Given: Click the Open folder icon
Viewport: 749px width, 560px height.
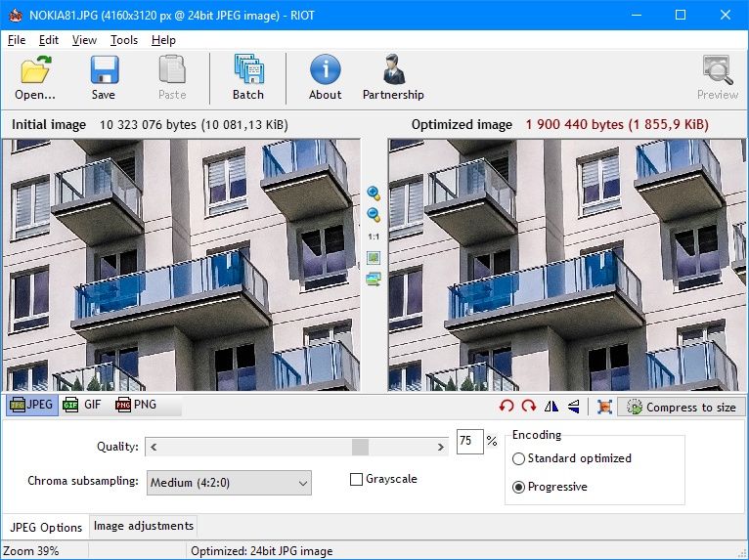Looking at the screenshot, I should point(35,70).
